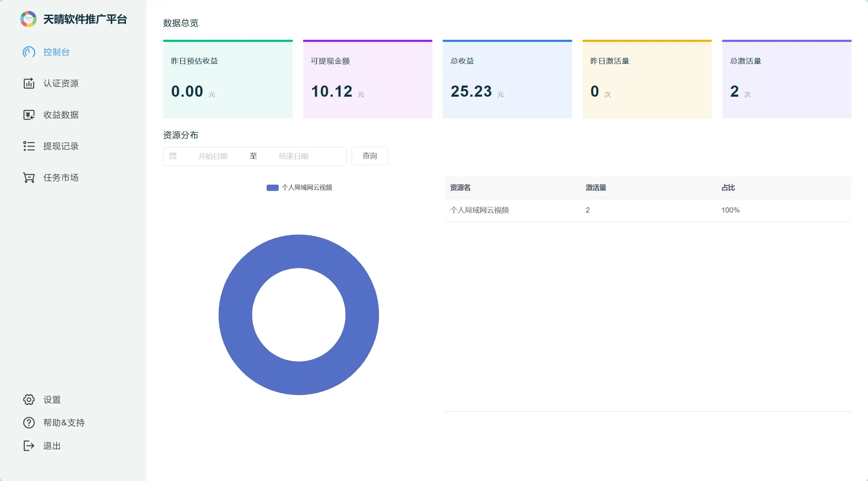The image size is (868, 481).
Task: Select the 结束日期 input field
Action: [294, 156]
